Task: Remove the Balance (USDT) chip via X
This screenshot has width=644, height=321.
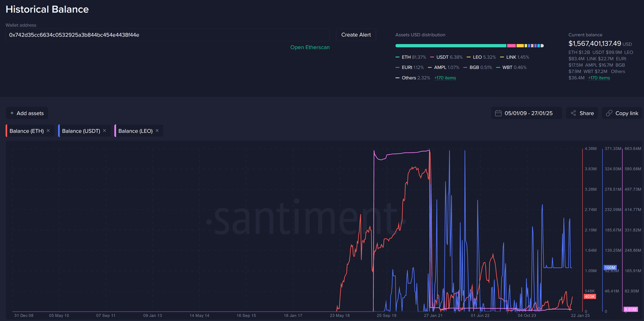Action: (105, 131)
